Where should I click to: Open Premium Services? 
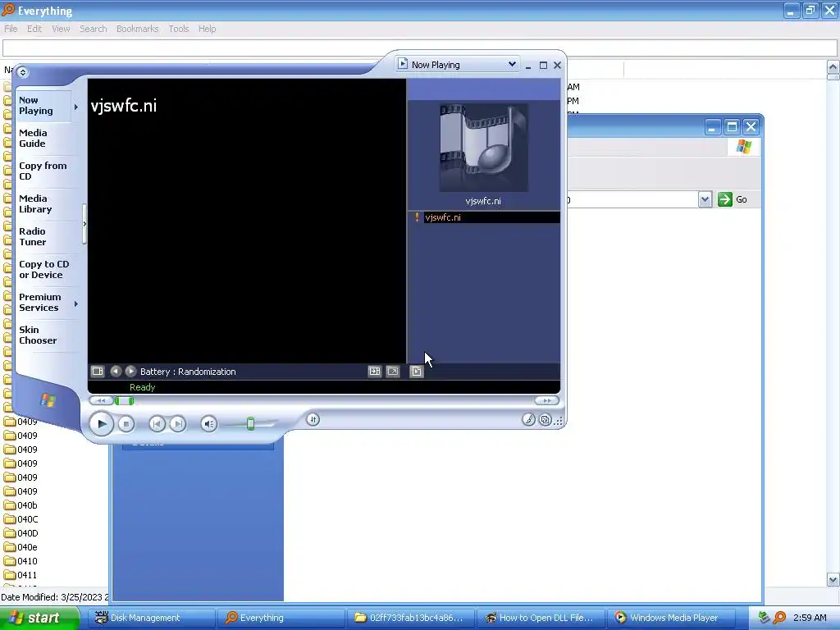pos(39,302)
